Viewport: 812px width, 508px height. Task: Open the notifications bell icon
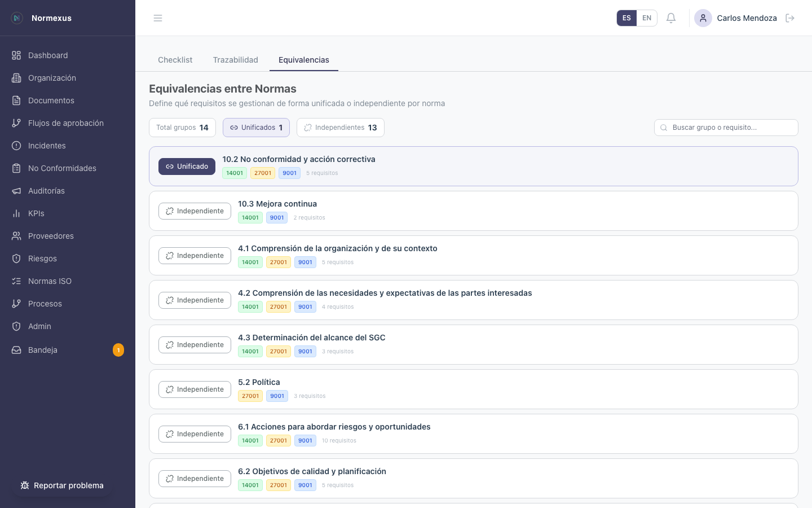[671, 18]
